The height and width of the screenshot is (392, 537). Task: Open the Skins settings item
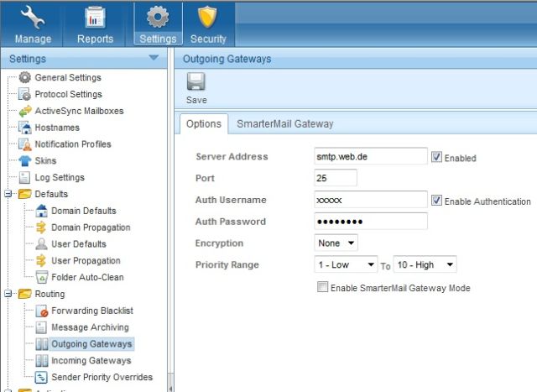coord(46,161)
